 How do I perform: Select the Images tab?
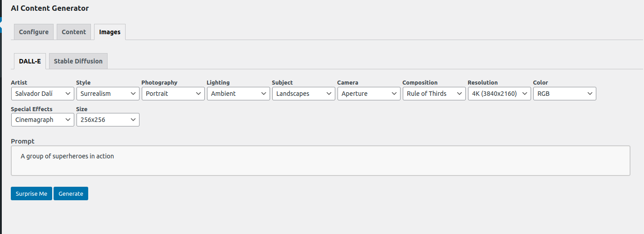coord(110,32)
